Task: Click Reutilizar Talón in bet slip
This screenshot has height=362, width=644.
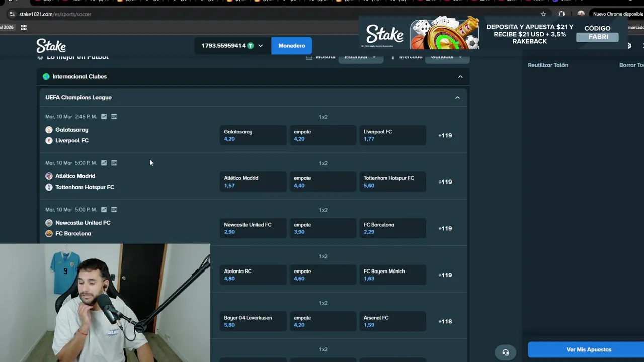Action: click(x=548, y=65)
